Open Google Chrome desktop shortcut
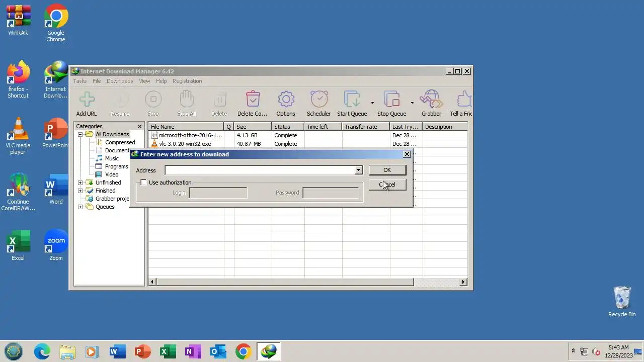 tap(56, 23)
